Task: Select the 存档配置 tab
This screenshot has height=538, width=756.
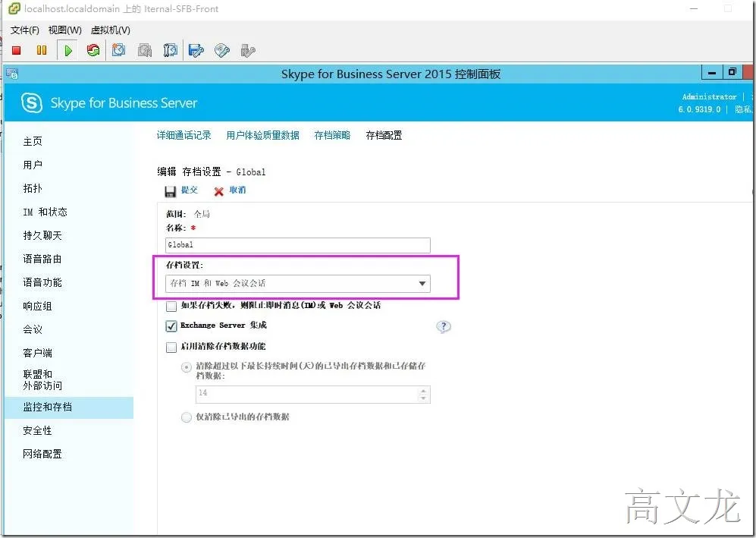Action: coord(384,135)
